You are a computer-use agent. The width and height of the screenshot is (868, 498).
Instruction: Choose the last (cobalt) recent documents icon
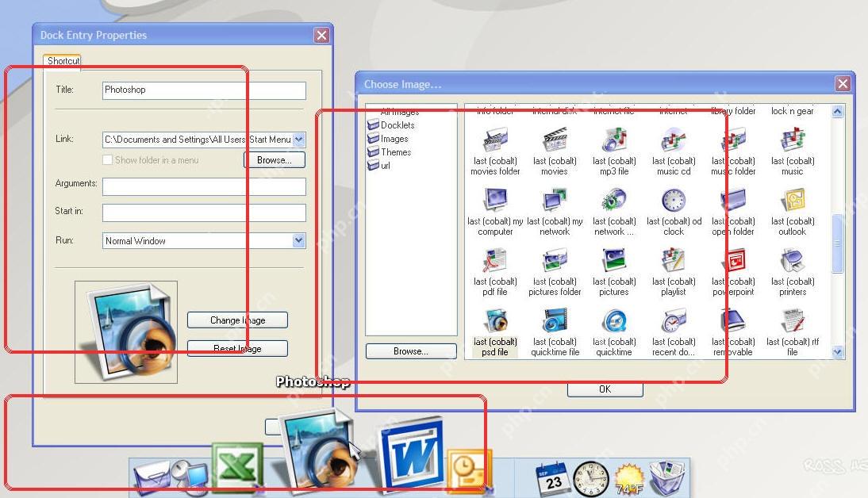click(674, 321)
